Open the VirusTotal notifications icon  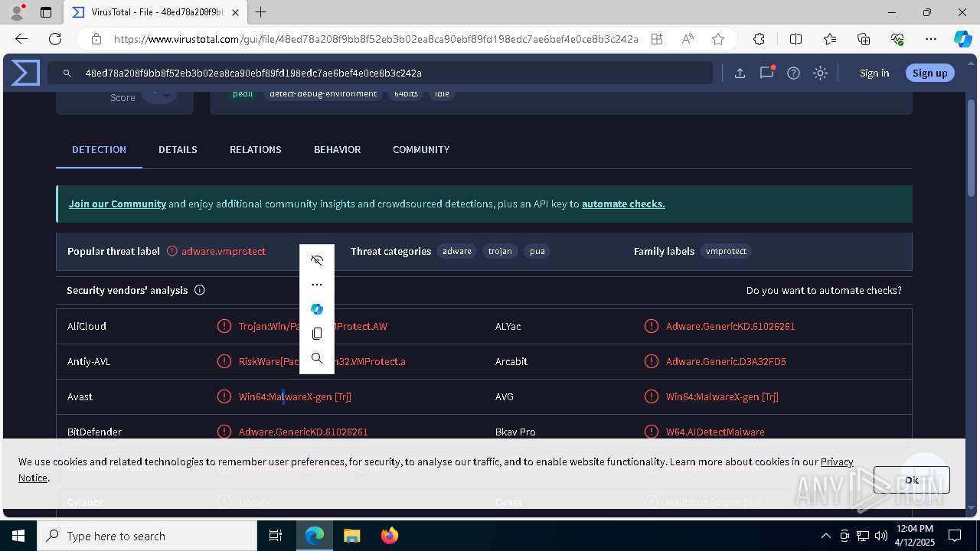(766, 73)
